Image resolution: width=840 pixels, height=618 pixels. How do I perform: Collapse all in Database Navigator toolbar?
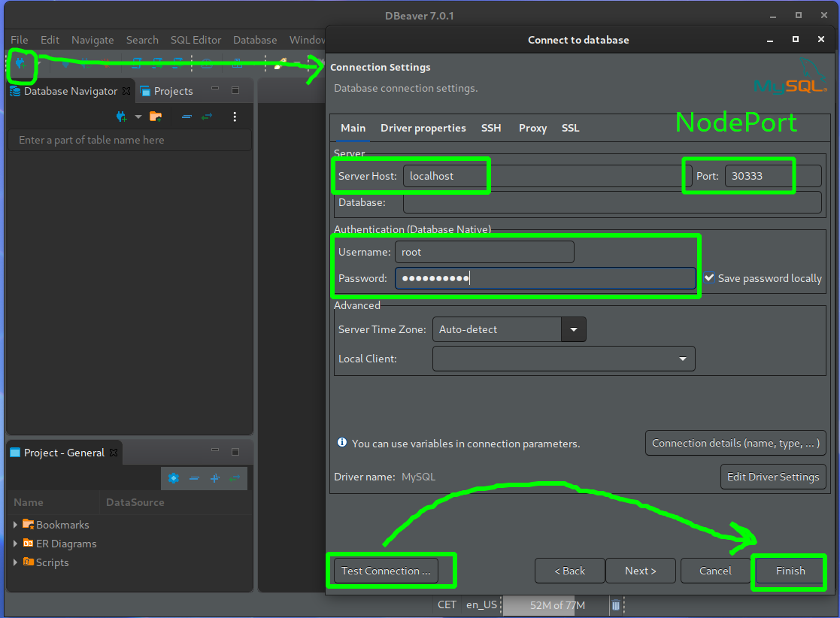[x=186, y=117]
